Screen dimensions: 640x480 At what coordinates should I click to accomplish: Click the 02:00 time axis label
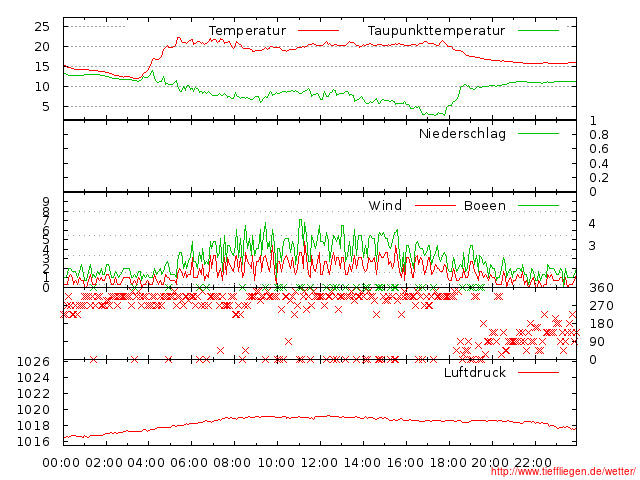coord(104,462)
